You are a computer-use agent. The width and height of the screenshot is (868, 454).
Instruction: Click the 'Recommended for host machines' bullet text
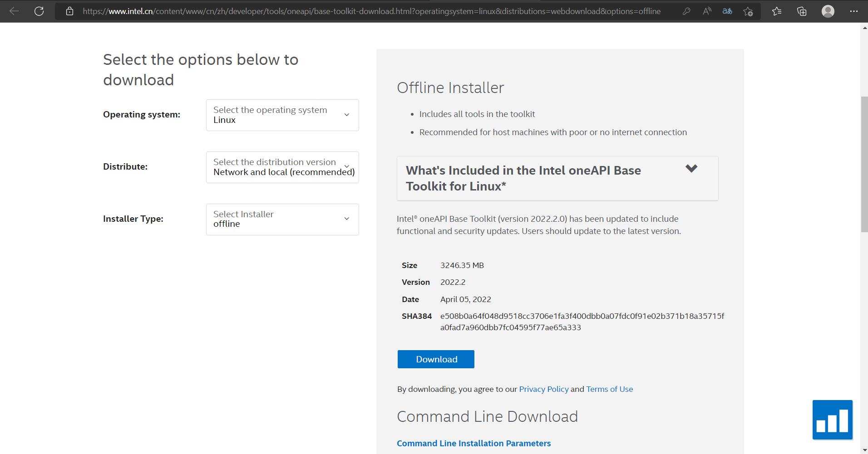(x=553, y=132)
